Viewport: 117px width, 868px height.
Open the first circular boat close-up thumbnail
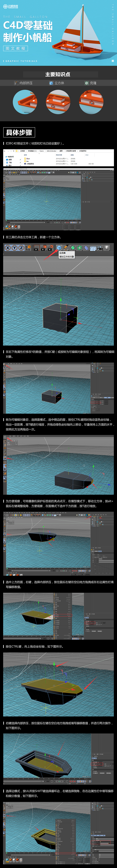click(25, 102)
